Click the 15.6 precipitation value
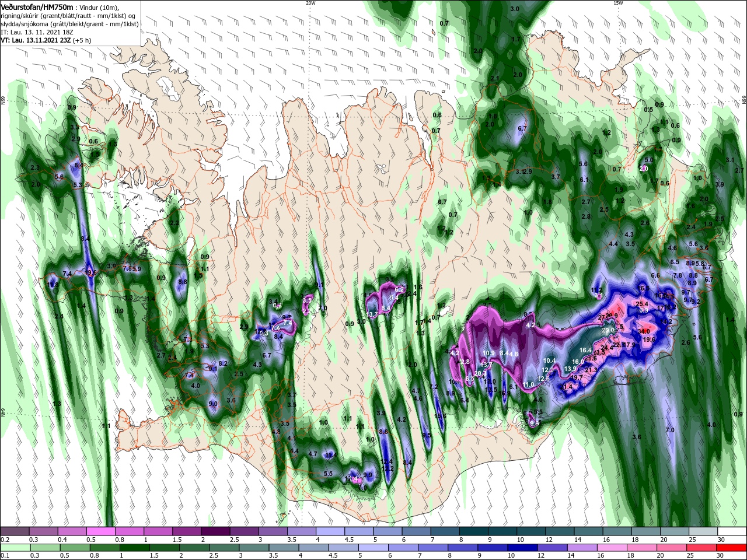This screenshot has height=560, width=747. 440,416
